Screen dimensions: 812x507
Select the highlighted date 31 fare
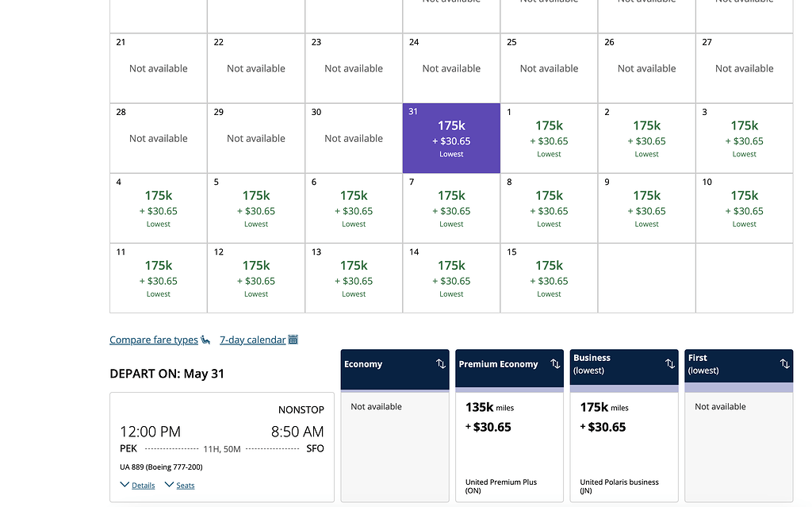[451, 138]
